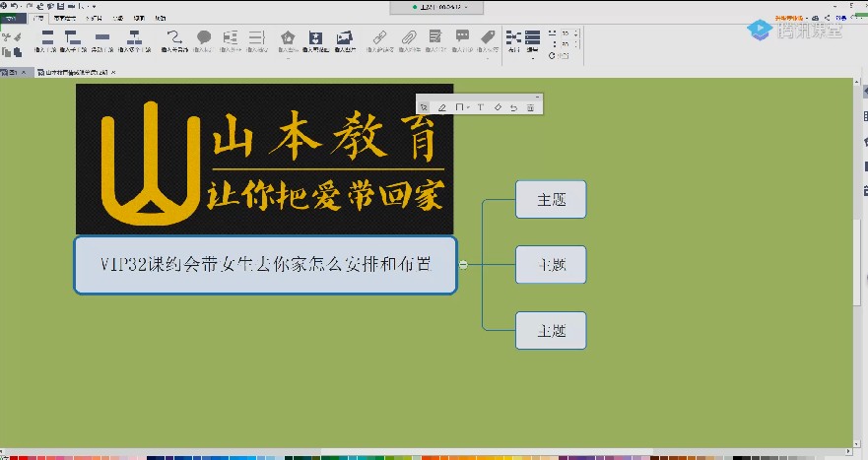The height and width of the screenshot is (460, 868).
Task: Open dropdown under the pentagon icon button
Action: click(x=288, y=57)
